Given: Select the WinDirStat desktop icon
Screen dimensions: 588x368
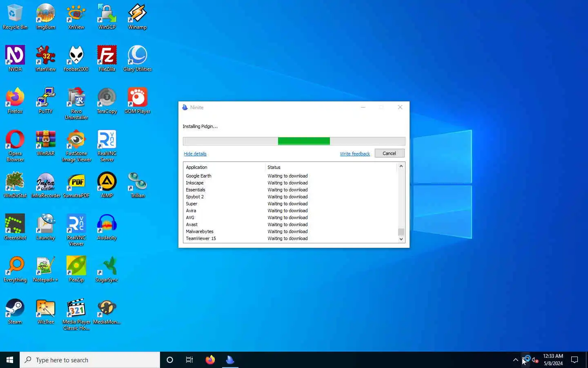Looking at the screenshot, I should pos(15,185).
